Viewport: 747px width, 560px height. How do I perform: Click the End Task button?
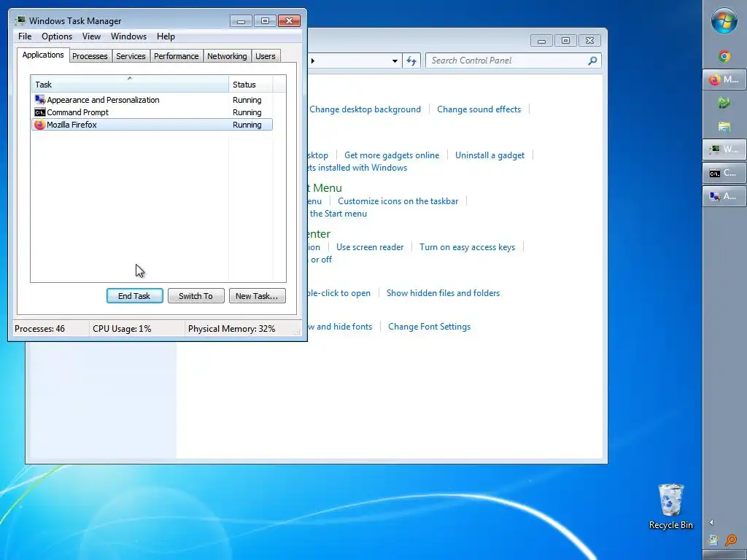click(134, 296)
